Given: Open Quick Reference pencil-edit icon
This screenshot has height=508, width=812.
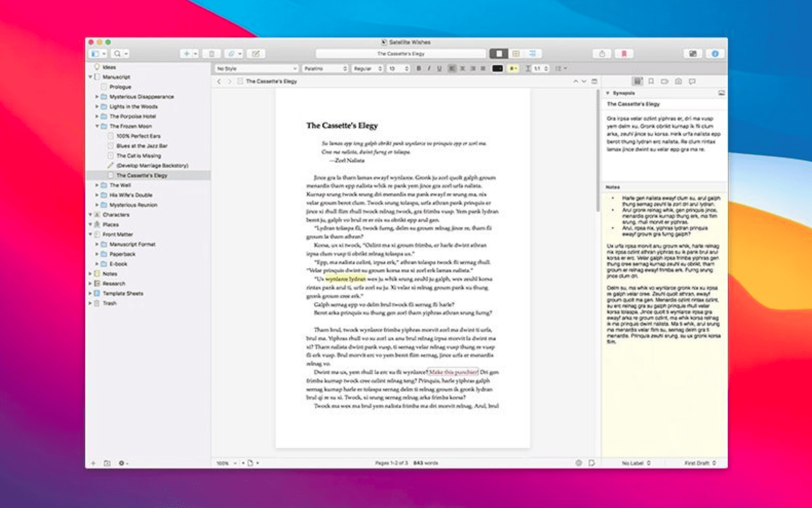Looking at the screenshot, I should point(256,54).
